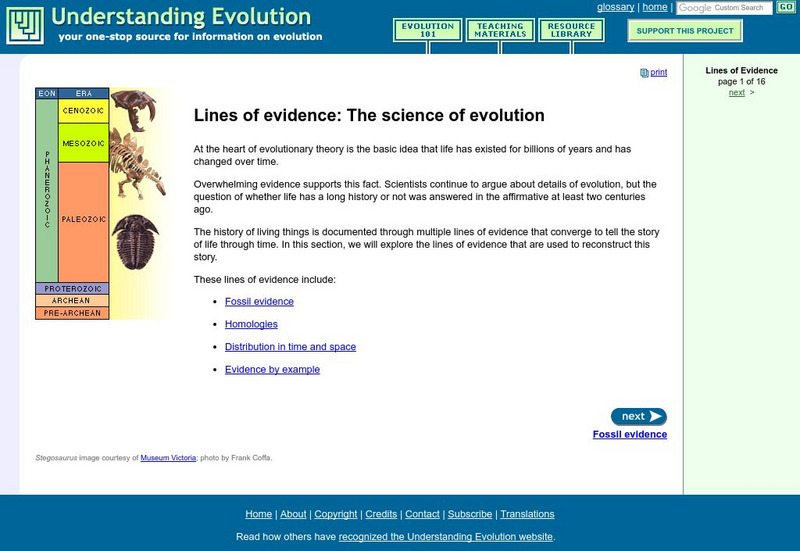Click the sidebar next page link
The width and height of the screenshot is (800, 551).
[737, 93]
